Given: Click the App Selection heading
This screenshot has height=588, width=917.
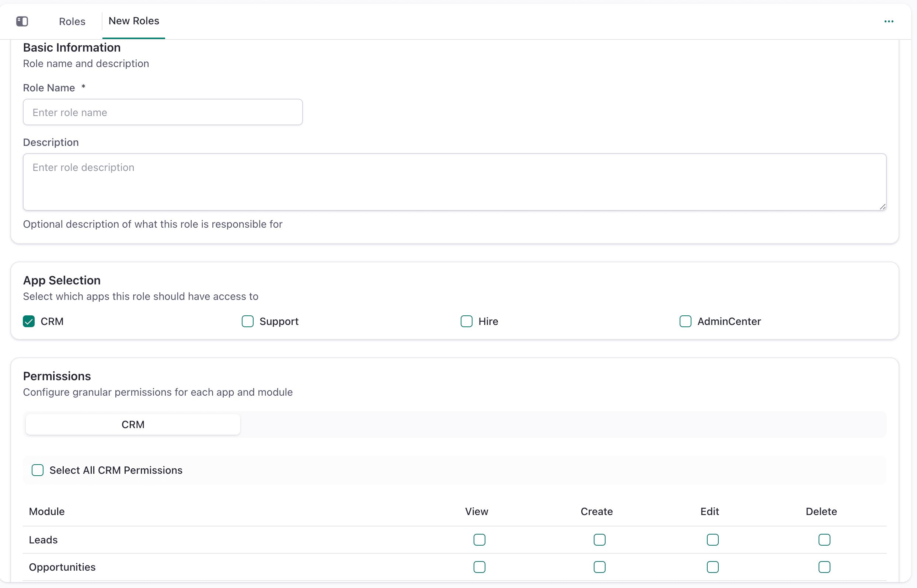Looking at the screenshot, I should pos(62,281).
